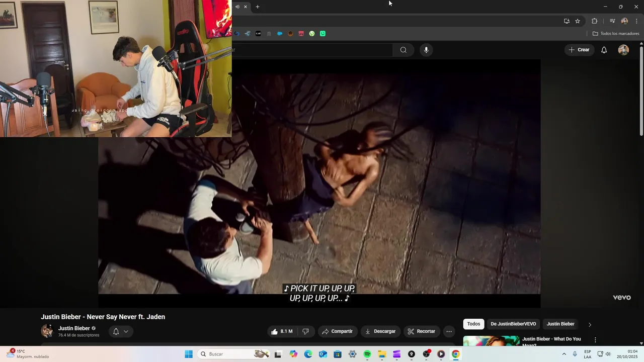Image resolution: width=644 pixels, height=362 pixels.
Task: Open Chrome profile avatar
Action: click(x=624, y=21)
